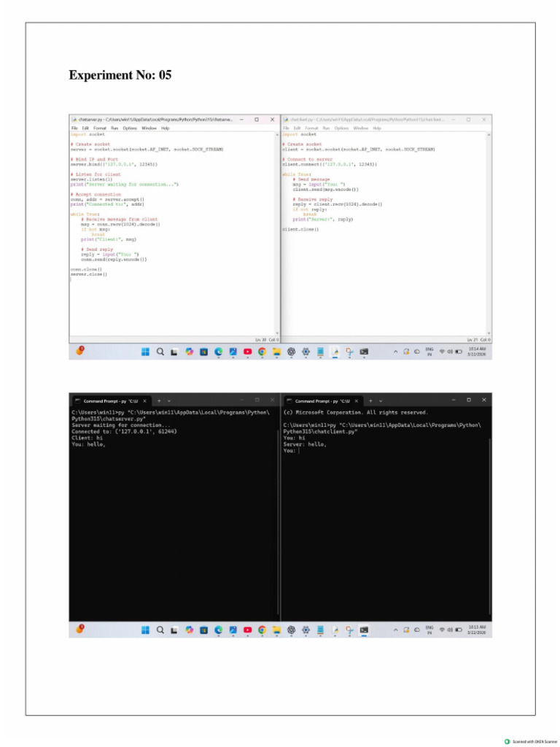Close Command Prompt tab in client terminal window
560x747 pixels.
pos(356,401)
